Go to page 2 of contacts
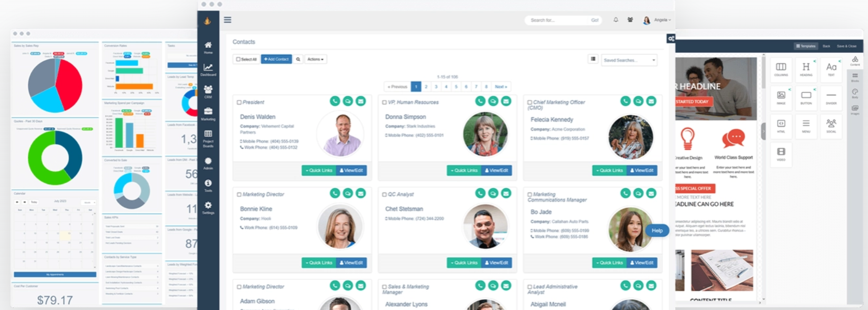This screenshot has width=868, height=310. pos(426,87)
